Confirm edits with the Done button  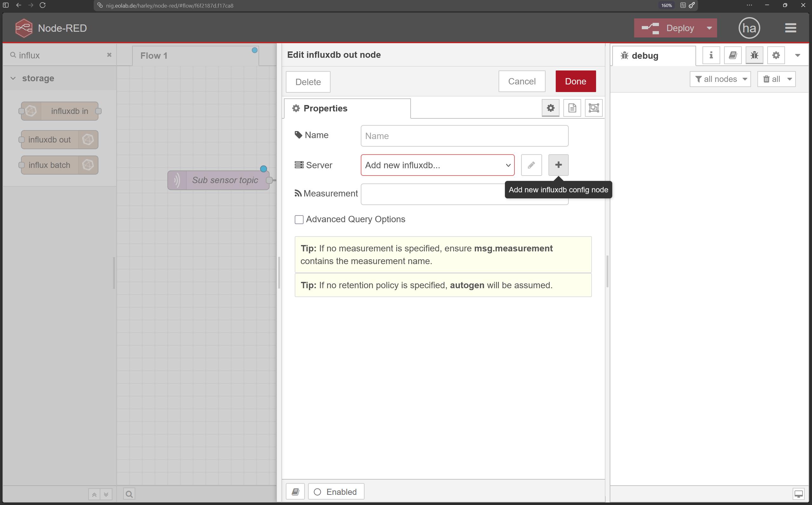(575, 81)
